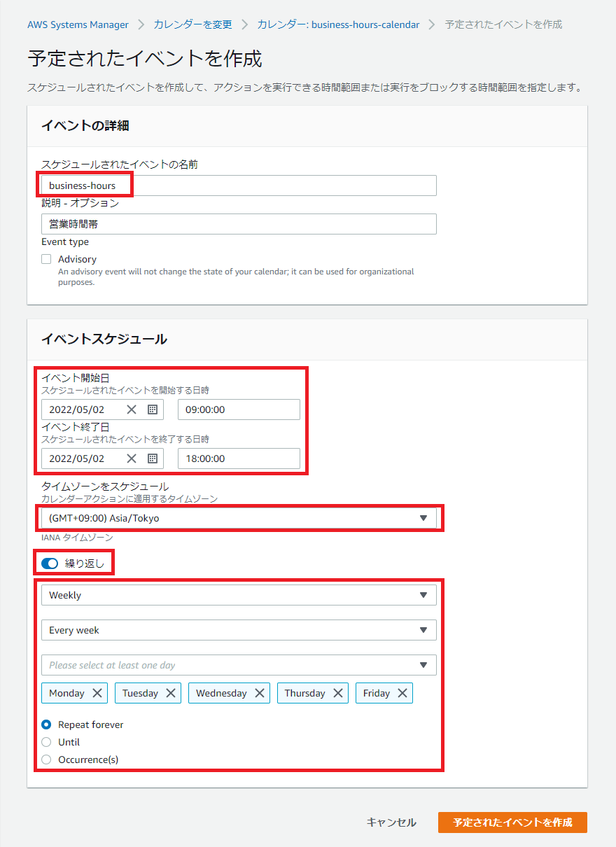Screen dimensions: 616x847
Task: Remove the Thursday day tag
Action: pos(338,693)
